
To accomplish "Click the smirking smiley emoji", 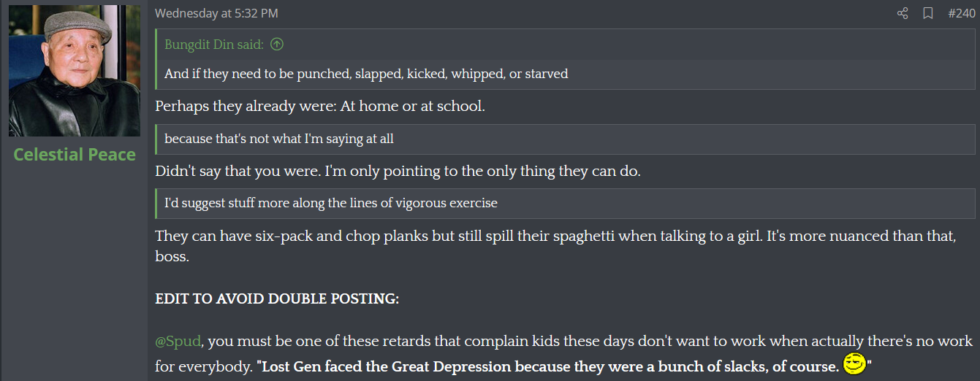I will (854, 363).
